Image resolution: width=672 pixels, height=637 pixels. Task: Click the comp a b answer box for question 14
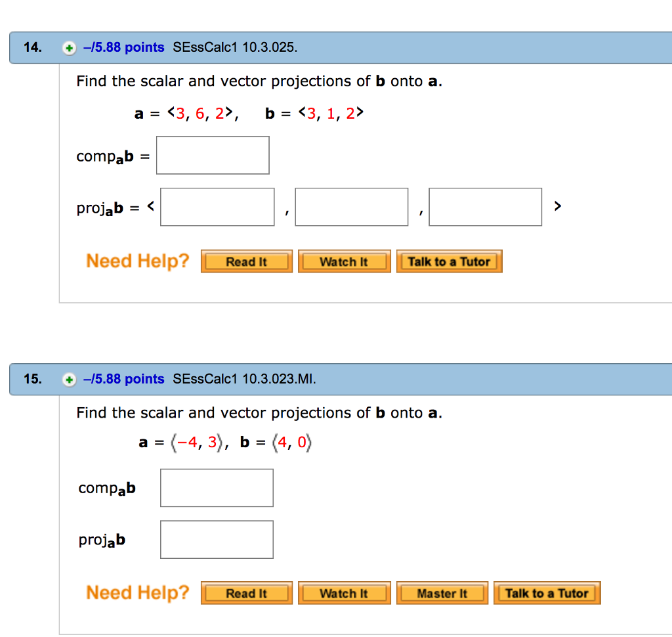click(212, 155)
